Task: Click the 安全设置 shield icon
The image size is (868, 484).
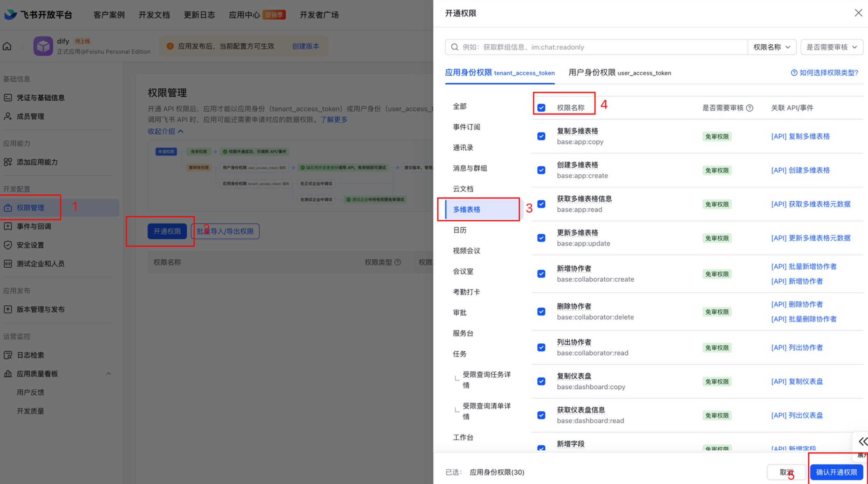Action: click(8, 245)
